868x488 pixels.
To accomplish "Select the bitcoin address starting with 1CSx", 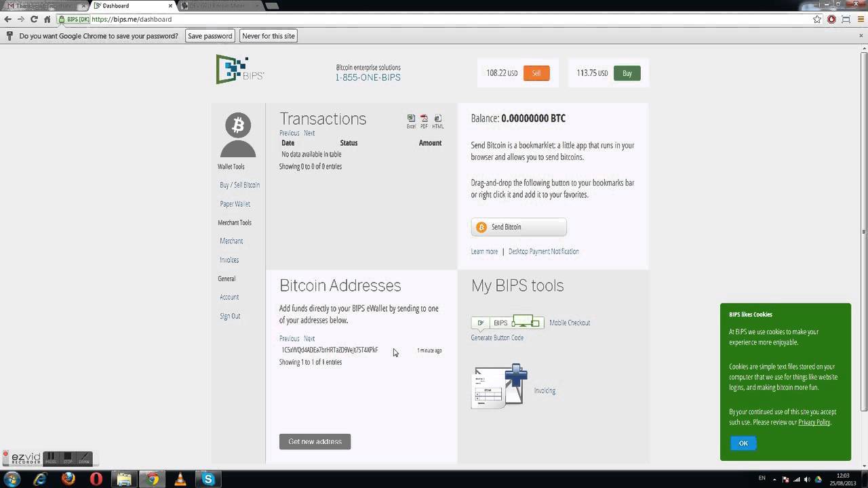I will (330, 350).
